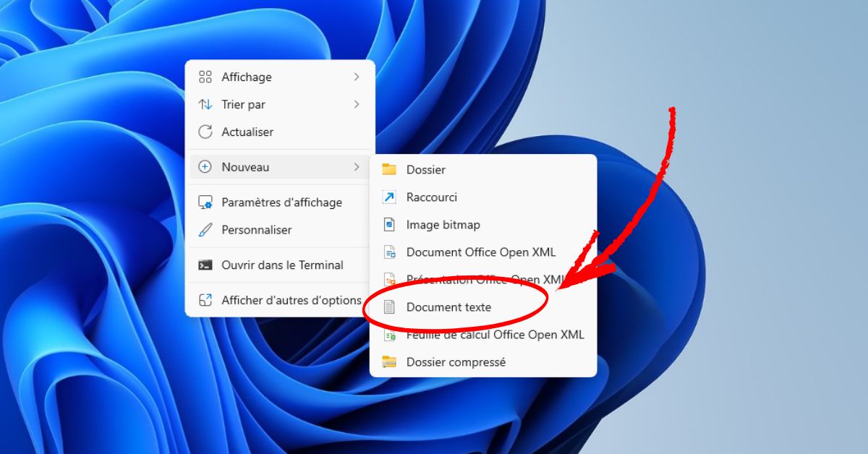Open Afficher d'autres d'options entry
The height and width of the screenshot is (454, 868).
[x=291, y=300]
